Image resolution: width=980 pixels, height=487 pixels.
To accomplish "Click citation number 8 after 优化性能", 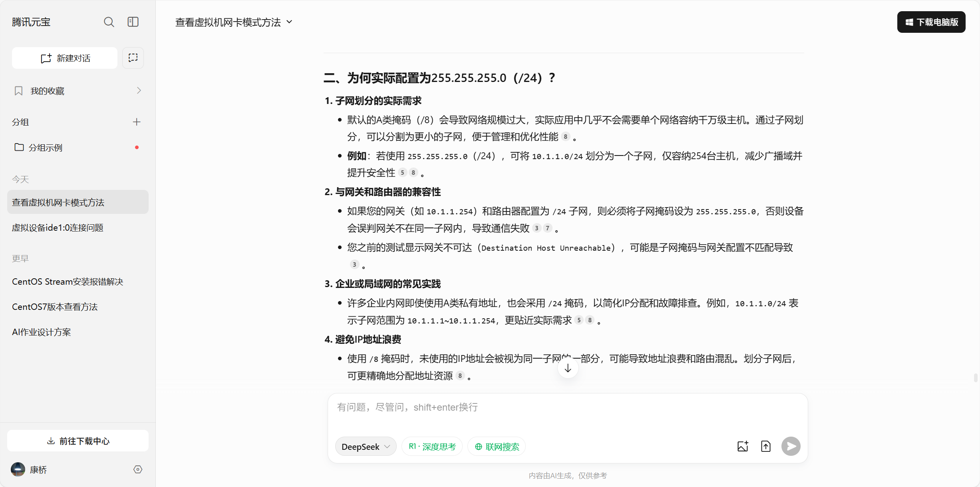I will click(565, 137).
